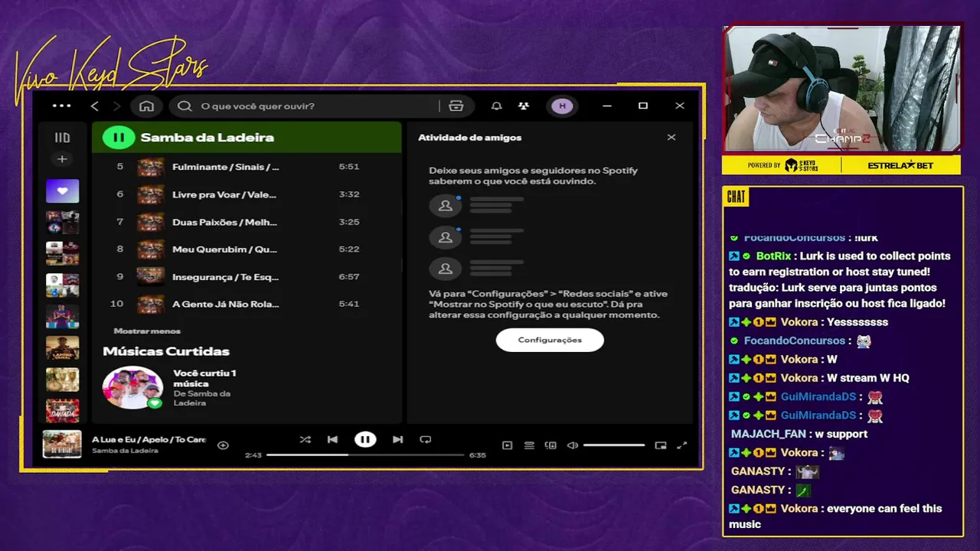
Task: Open the friends activity icon
Action: pos(524,106)
